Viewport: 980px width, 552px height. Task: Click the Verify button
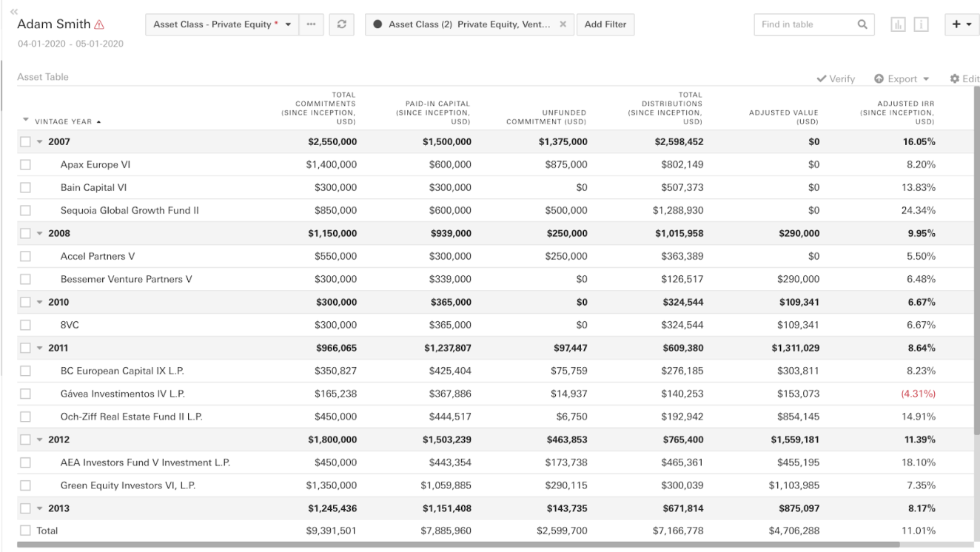[836, 79]
